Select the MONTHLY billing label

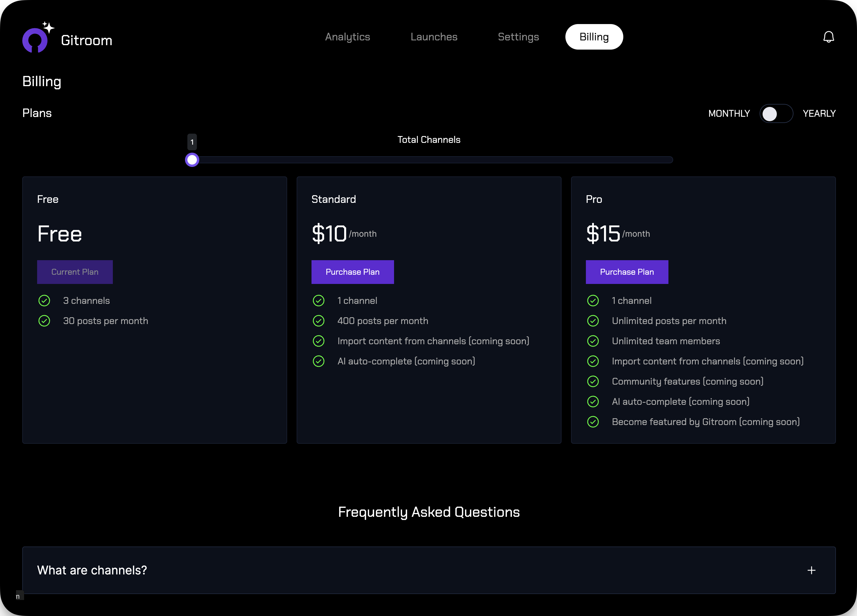click(729, 113)
